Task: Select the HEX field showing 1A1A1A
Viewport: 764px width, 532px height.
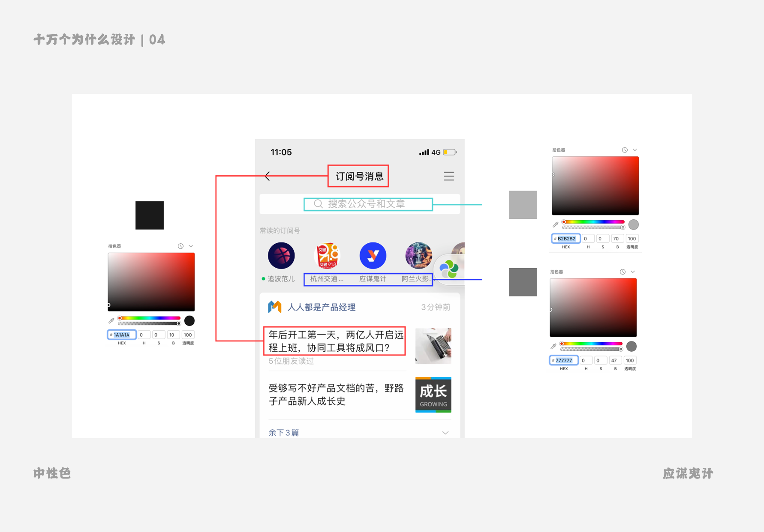Action: coord(122,335)
